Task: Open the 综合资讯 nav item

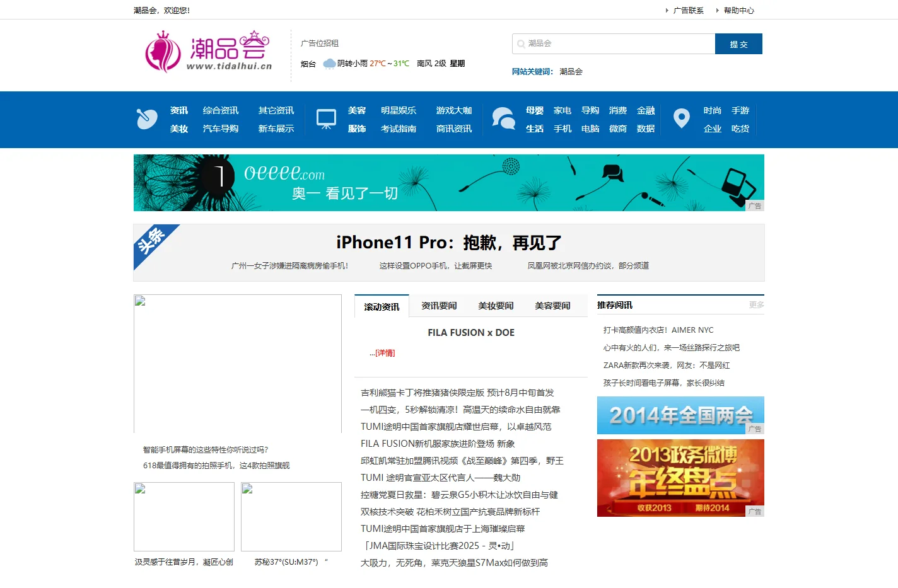Action: pos(221,110)
